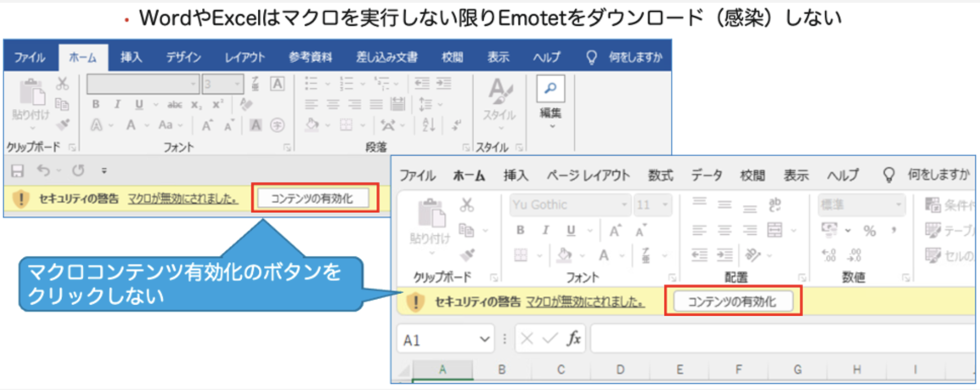Click merge cells icon in Excel alignment group

[775, 230]
